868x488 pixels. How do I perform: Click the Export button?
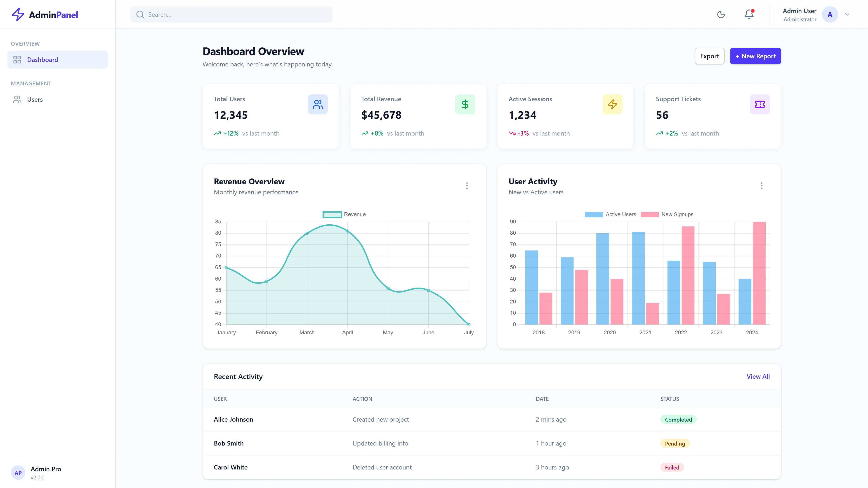tap(710, 56)
